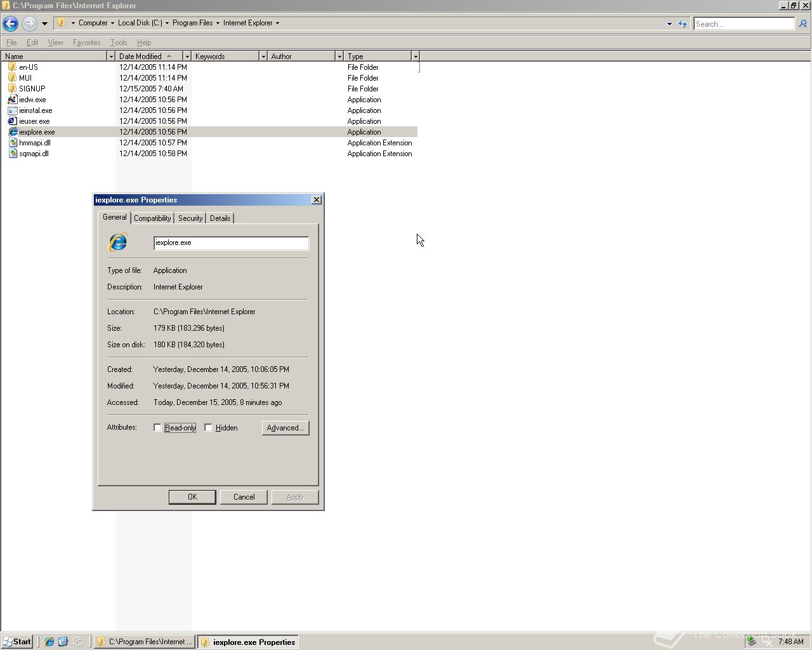This screenshot has height=650, width=812.
Task: Select the ieinstal.exe file icon
Action: 12,110
